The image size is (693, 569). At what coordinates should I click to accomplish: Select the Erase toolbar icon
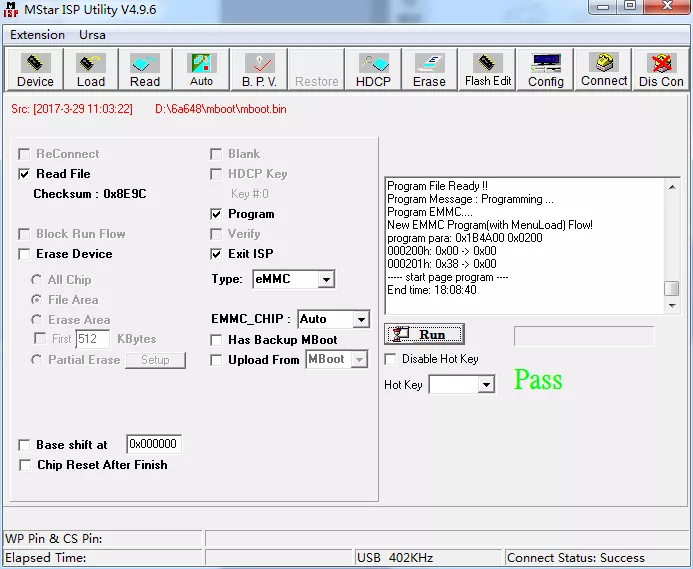pos(429,70)
